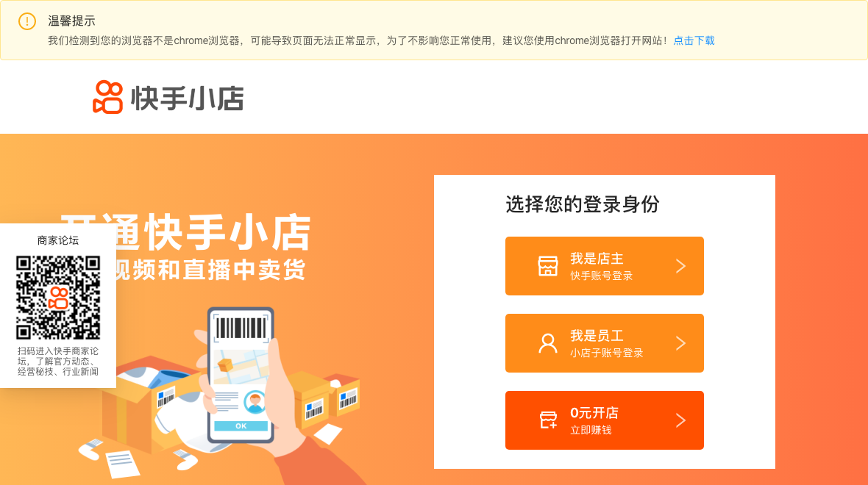Click the Kuaishou orange logo icon
The image size is (868, 485).
click(x=107, y=97)
